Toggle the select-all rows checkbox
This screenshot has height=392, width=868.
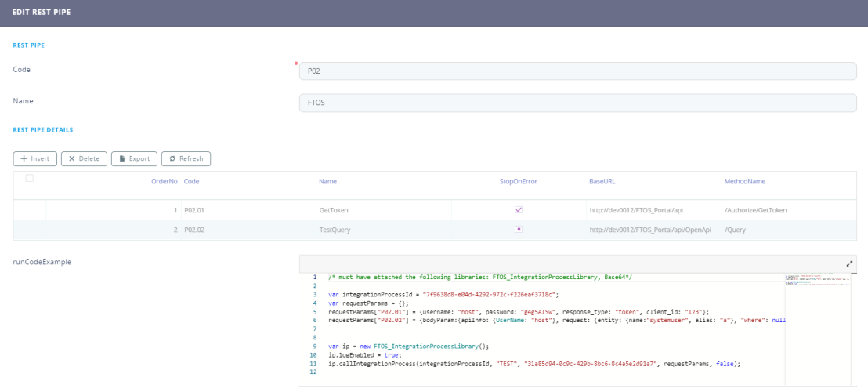pos(30,179)
